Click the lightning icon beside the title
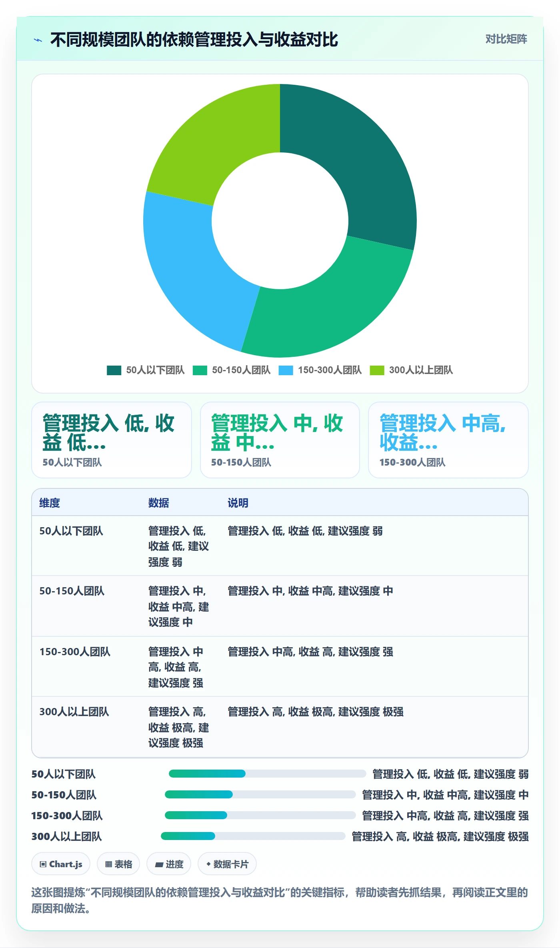Image resolution: width=560 pixels, height=948 pixels. pyautogui.click(x=38, y=40)
